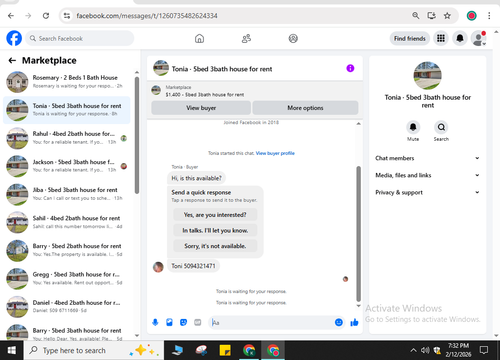
Task: Mute the Tonia conversation
Action: [413, 127]
